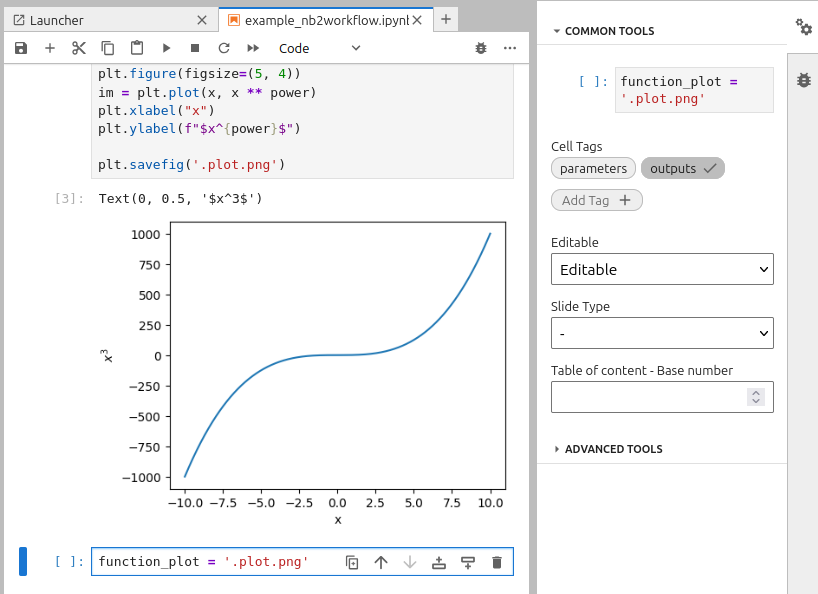Enable the debugger bug icon in toolbar

(x=482, y=48)
